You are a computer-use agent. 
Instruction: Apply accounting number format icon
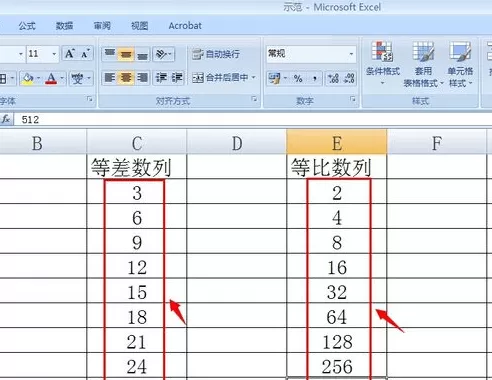[x=275, y=79]
